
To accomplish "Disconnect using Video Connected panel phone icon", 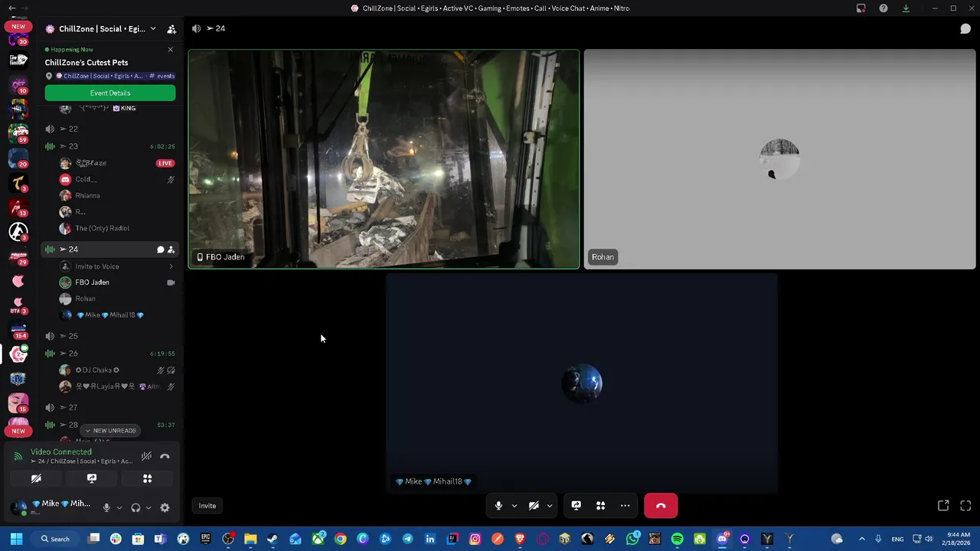I will click(x=165, y=456).
